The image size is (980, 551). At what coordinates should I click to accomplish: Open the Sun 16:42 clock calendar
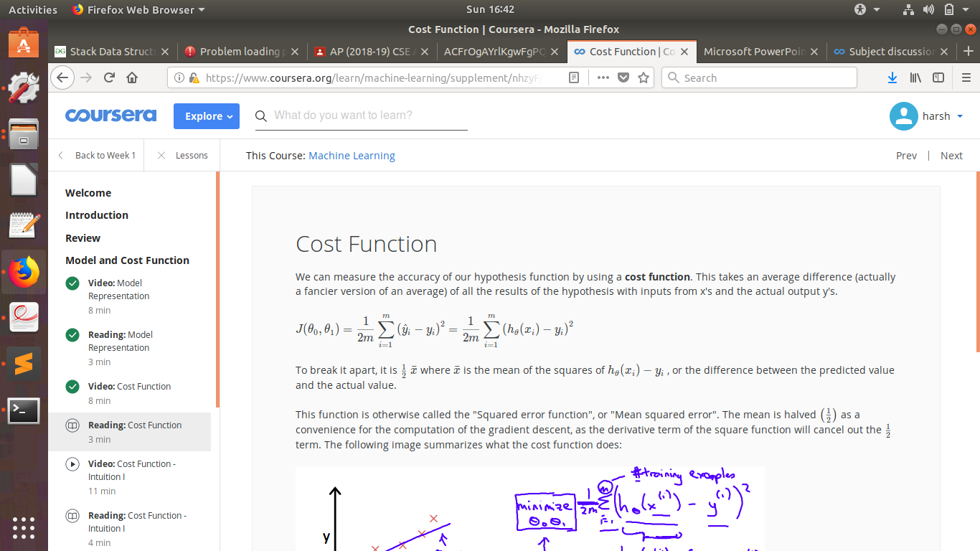point(490,9)
